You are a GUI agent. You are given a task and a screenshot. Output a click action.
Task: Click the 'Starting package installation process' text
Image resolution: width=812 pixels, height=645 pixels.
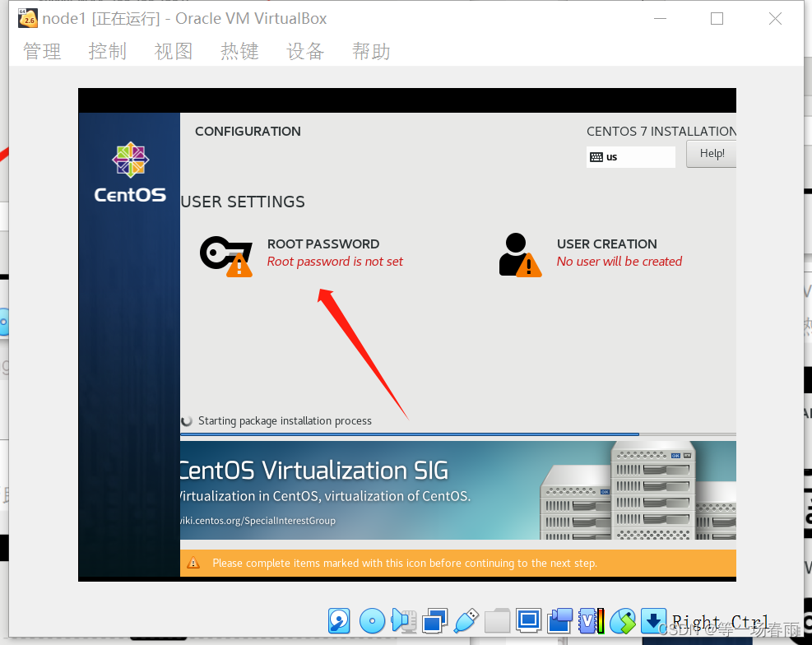coord(285,421)
